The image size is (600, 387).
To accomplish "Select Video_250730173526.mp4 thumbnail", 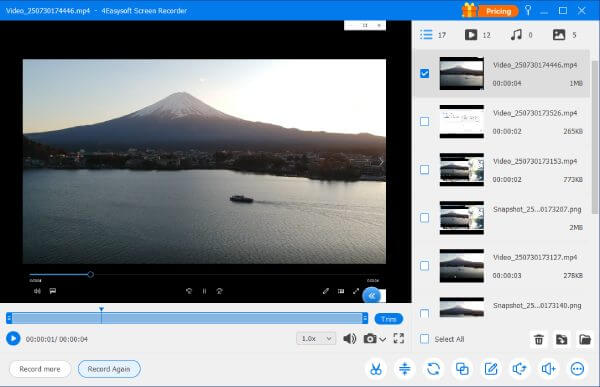I will pyautogui.click(x=461, y=122).
